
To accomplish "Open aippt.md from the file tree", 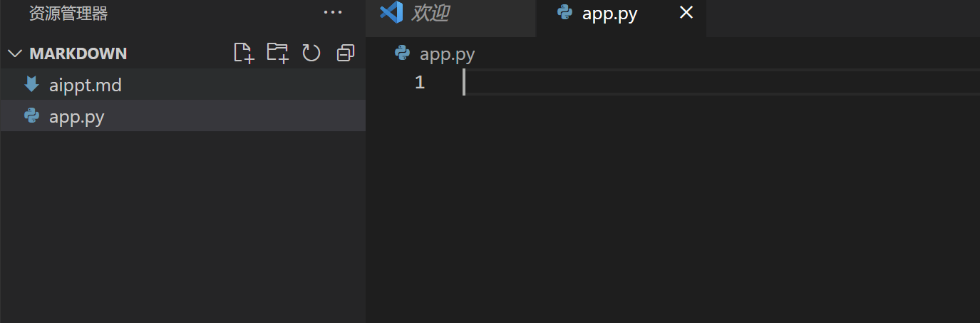I will click(86, 86).
